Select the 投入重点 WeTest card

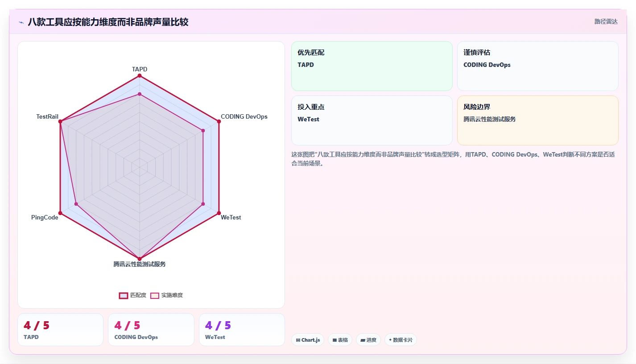tap(372, 120)
